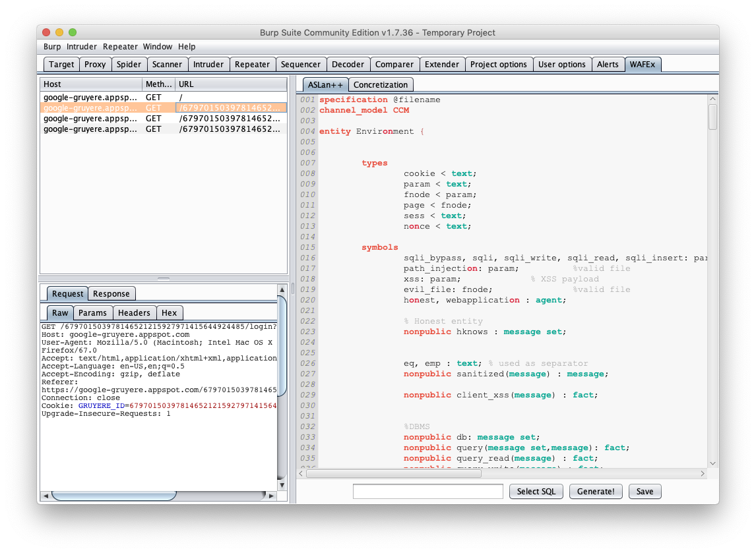Click the green zoom window button

[73, 32]
